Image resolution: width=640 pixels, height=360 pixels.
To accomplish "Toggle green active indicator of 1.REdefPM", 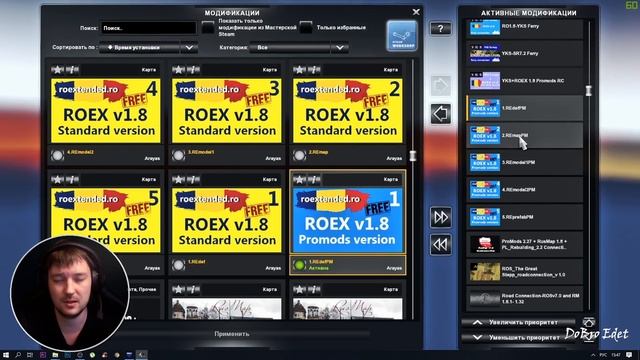I will [x=299, y=265].
